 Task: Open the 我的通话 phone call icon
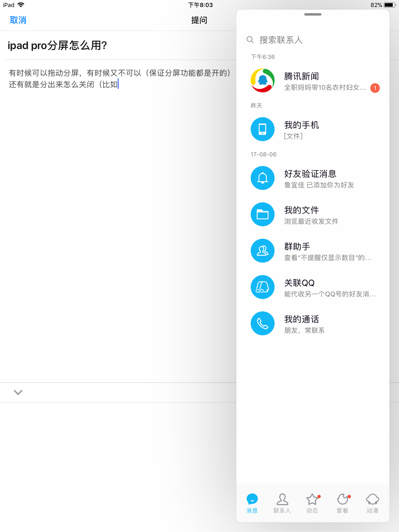(x=262, y=324)
